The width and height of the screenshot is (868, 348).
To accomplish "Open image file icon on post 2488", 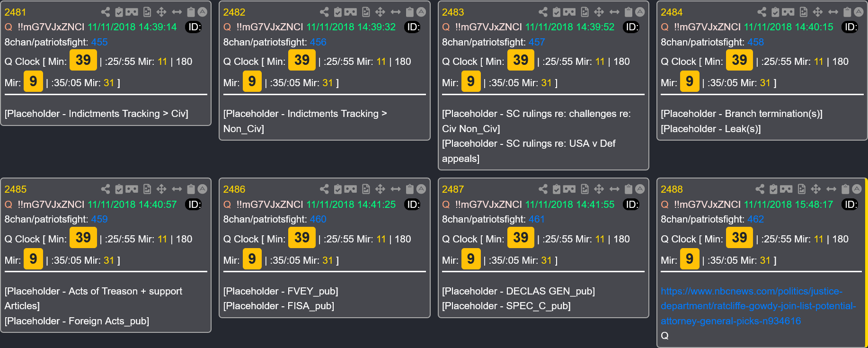I will [801, 189].
